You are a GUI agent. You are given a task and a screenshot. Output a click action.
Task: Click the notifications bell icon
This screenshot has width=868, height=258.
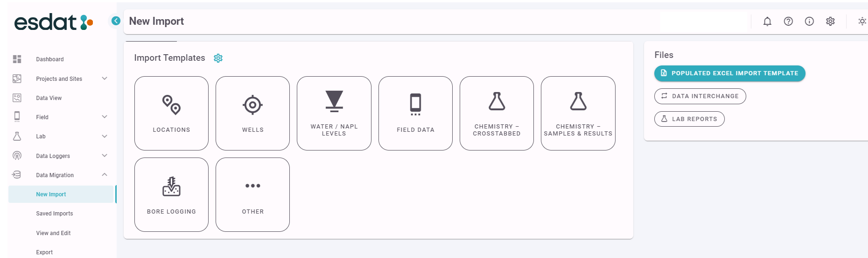[x=767, y=21]
